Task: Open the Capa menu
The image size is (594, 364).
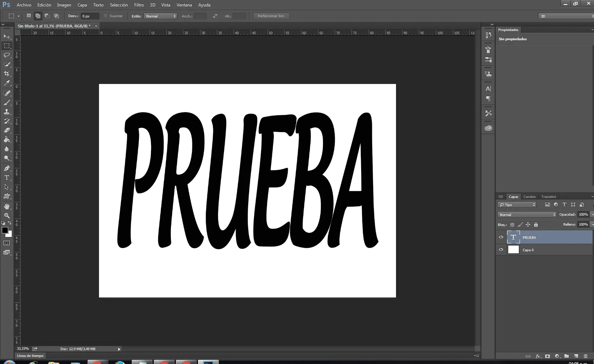Action: point(82,5)
